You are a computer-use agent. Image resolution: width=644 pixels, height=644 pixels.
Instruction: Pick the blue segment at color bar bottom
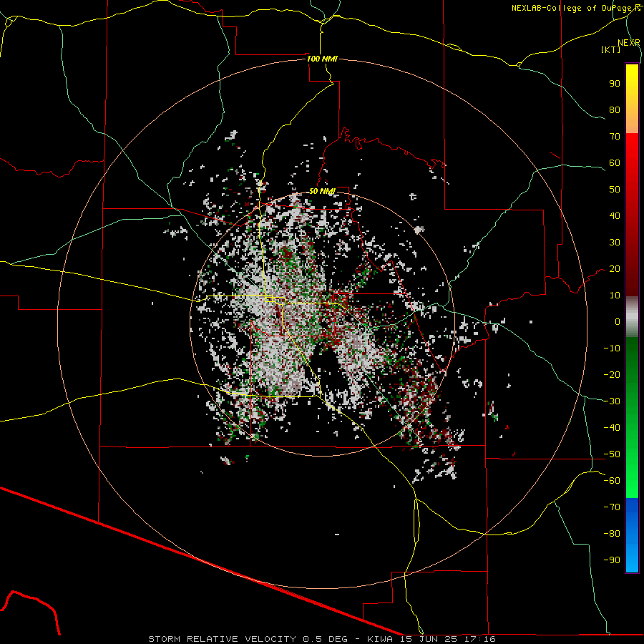tap(632, 535)
